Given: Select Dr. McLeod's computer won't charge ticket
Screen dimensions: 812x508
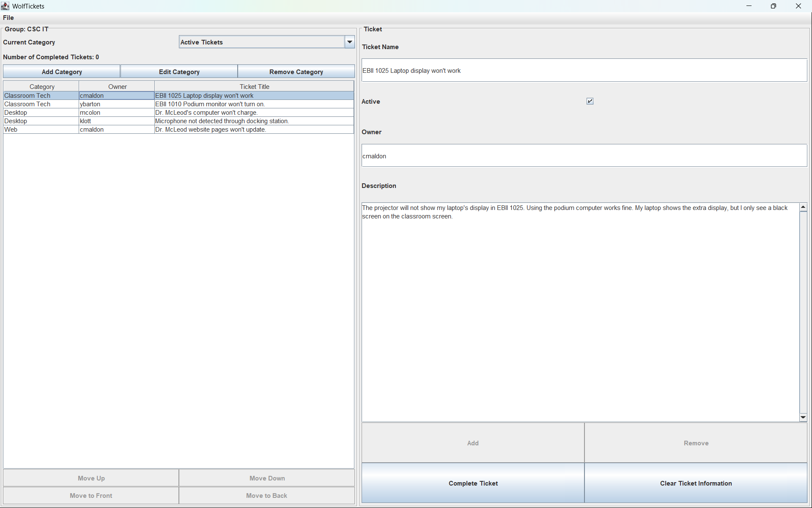Looking at the screenshot, I should coord(206,113).
